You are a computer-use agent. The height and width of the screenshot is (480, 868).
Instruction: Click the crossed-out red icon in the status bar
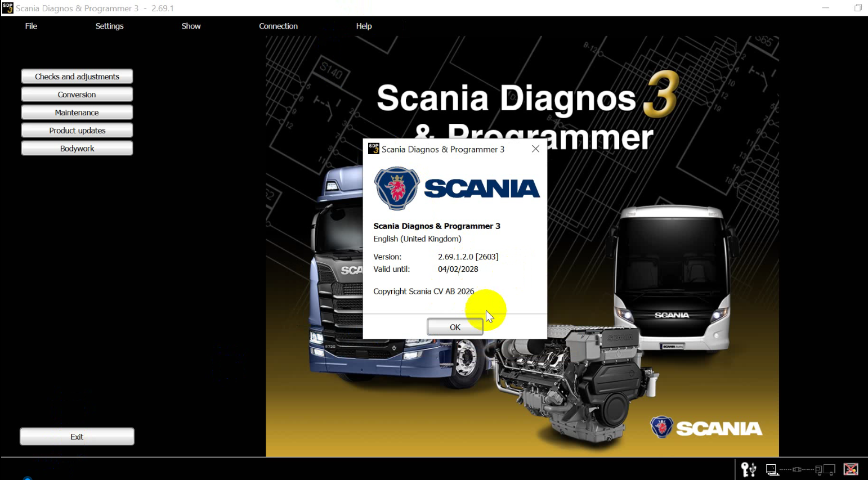coord(850,469)
